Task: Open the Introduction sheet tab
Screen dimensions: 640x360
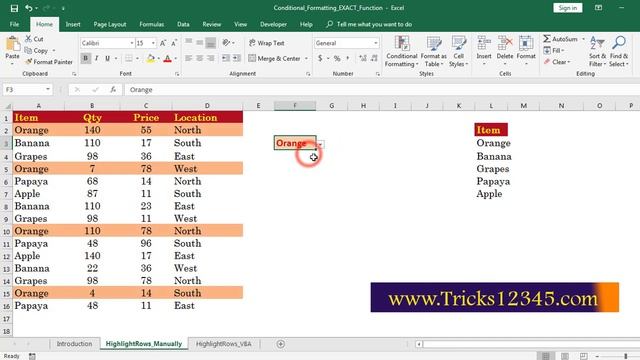Action: coord(74,344)
